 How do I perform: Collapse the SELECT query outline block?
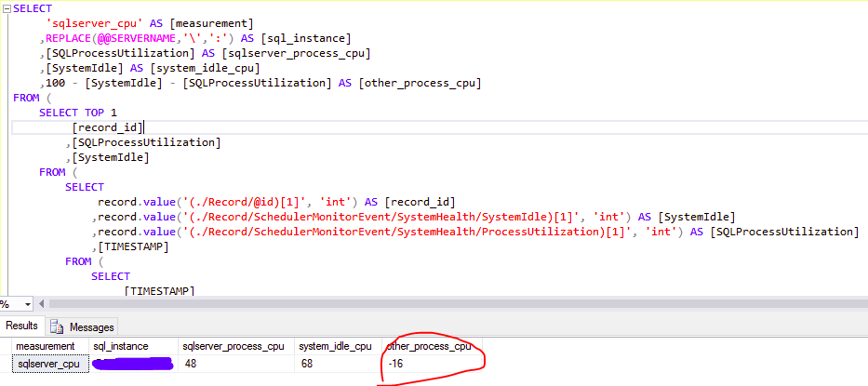7,8
